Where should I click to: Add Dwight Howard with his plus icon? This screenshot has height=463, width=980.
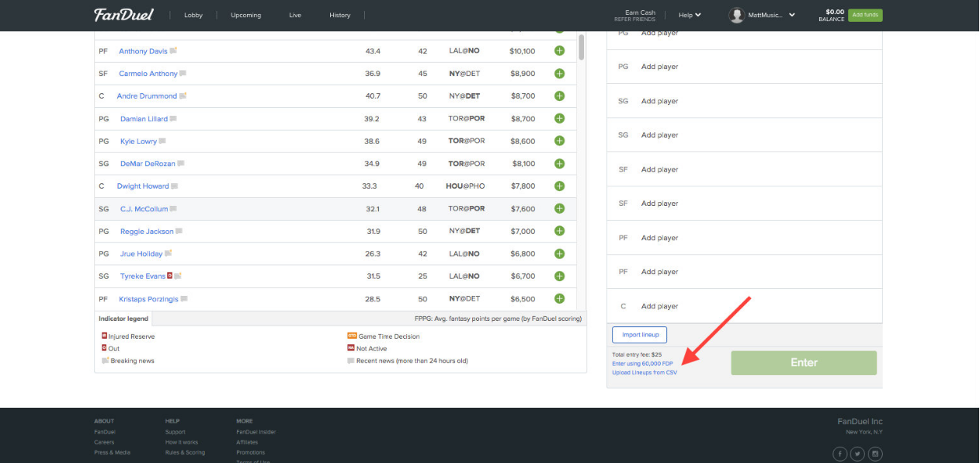tap(558, 186)
